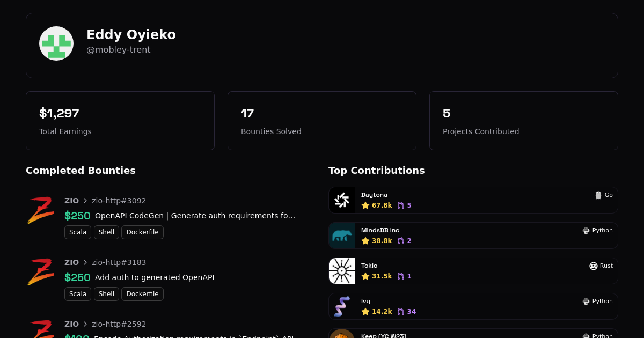Click the Ivy pull request icon
The image size is (644, 338).
point(400,312)
